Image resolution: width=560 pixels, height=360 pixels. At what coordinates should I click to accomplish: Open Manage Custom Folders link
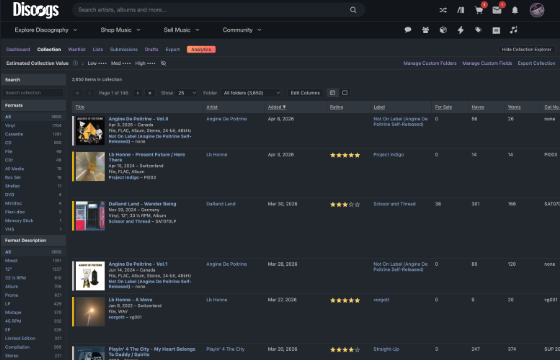[x=430, y=63]
